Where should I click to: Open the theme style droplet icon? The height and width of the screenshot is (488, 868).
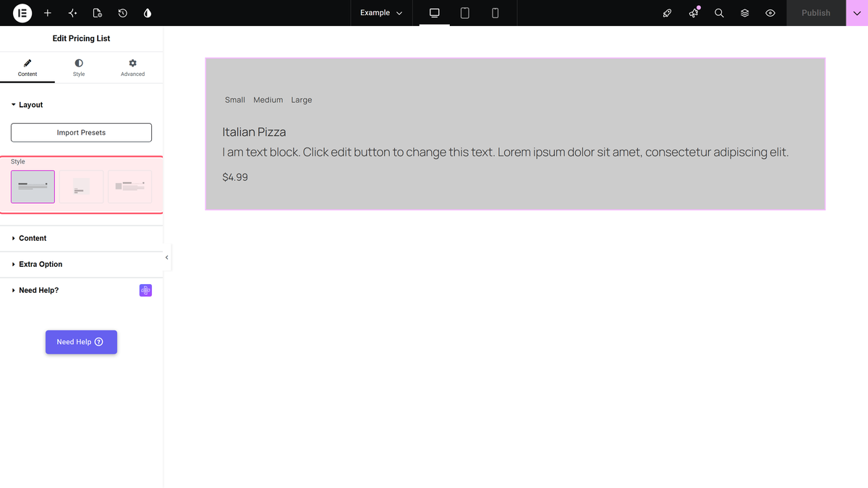point(148,13)
